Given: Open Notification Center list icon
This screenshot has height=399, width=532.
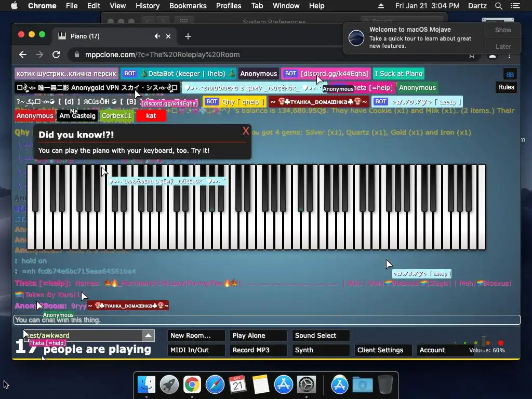Looking at the screenshot, I should point(515,6).
